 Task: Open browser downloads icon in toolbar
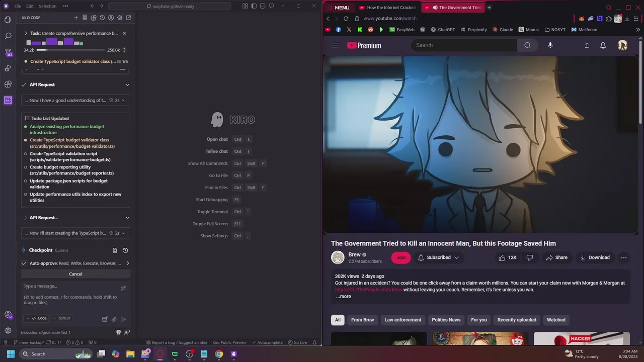[x=627, y=19]
